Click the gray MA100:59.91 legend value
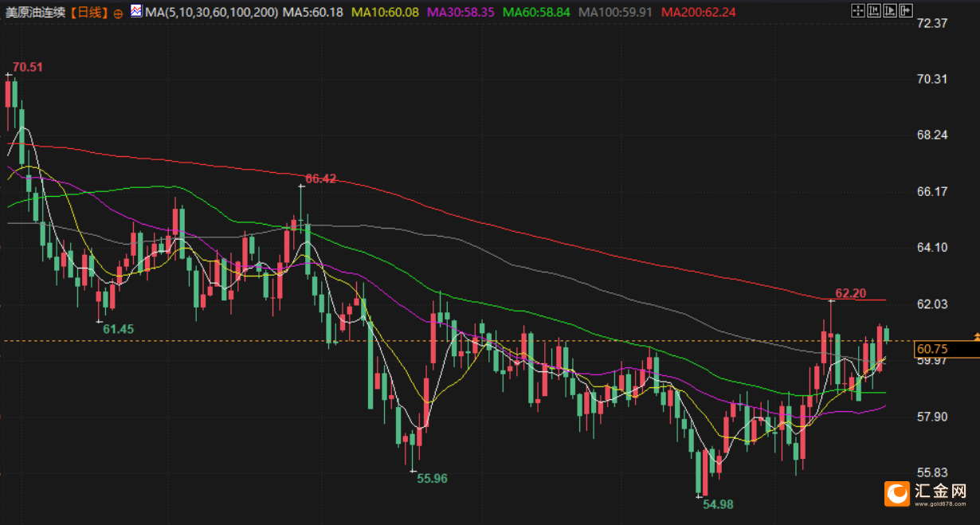 [616, 12]
